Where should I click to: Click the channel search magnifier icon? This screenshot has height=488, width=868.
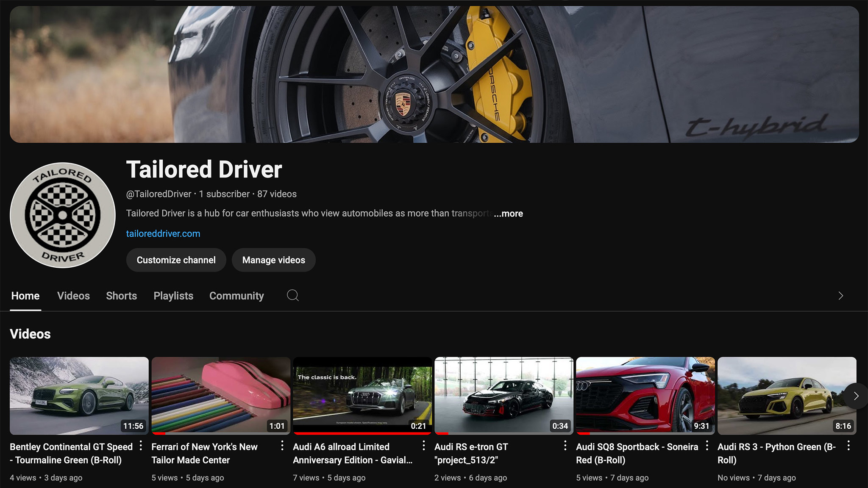point(292,295)
